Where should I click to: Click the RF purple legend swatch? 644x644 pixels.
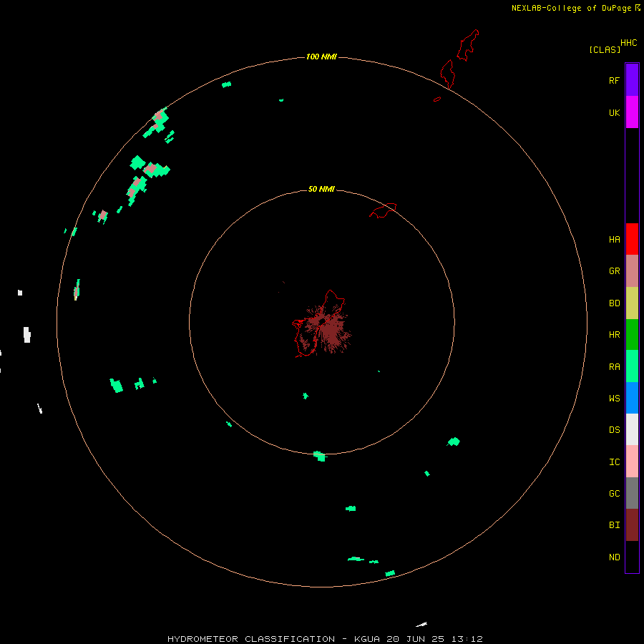pyautogui.click(x=632, y=80)
